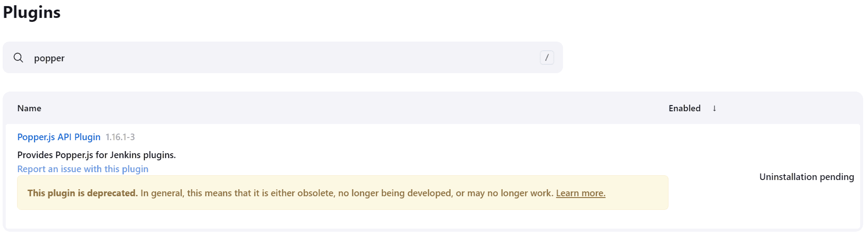Open Report an issue with this plugin
Image resolution: width=868 pixels, height=237 pixels.
click(83, 169)
